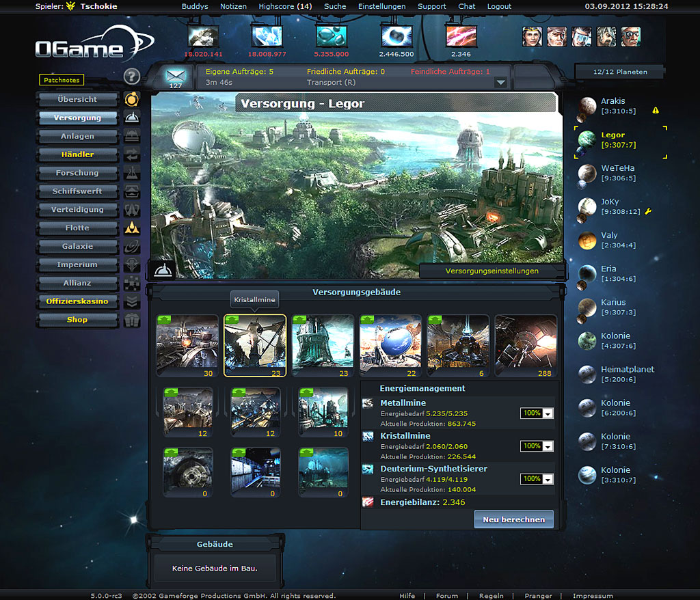Select the highlighted Kristallmine thumbnail level 23
700x600 pixels.
(255, 346)
